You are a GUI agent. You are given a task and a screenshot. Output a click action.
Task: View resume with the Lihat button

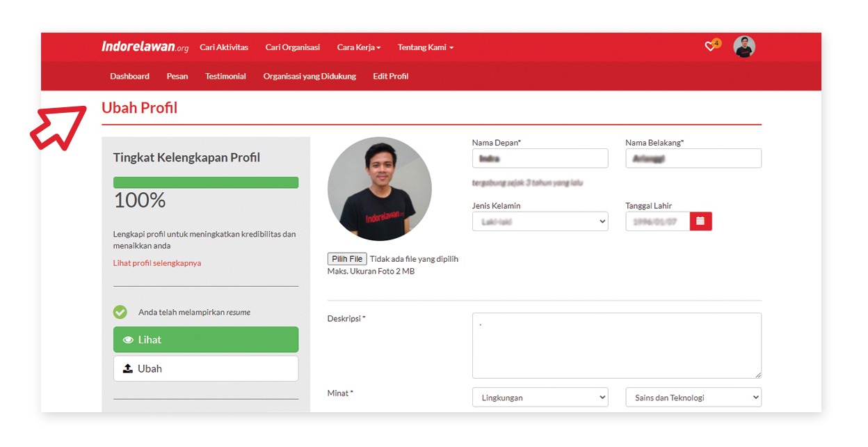[206, 340]
